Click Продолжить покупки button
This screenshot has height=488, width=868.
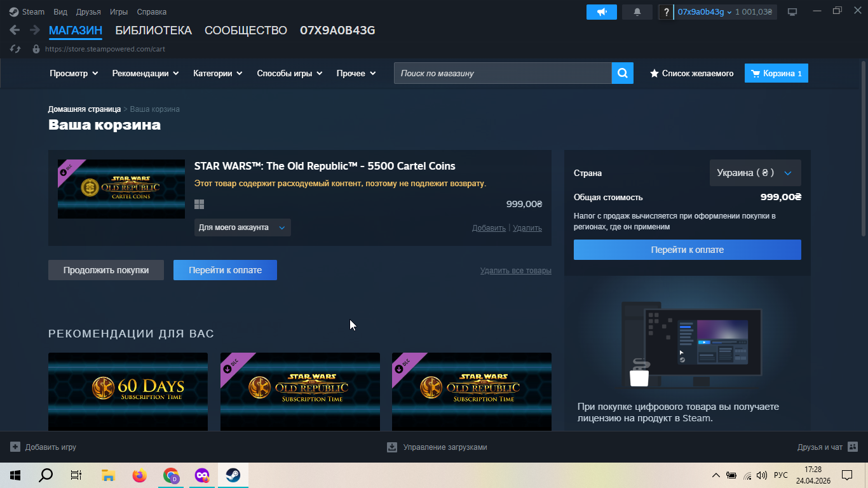click(106, 270)
